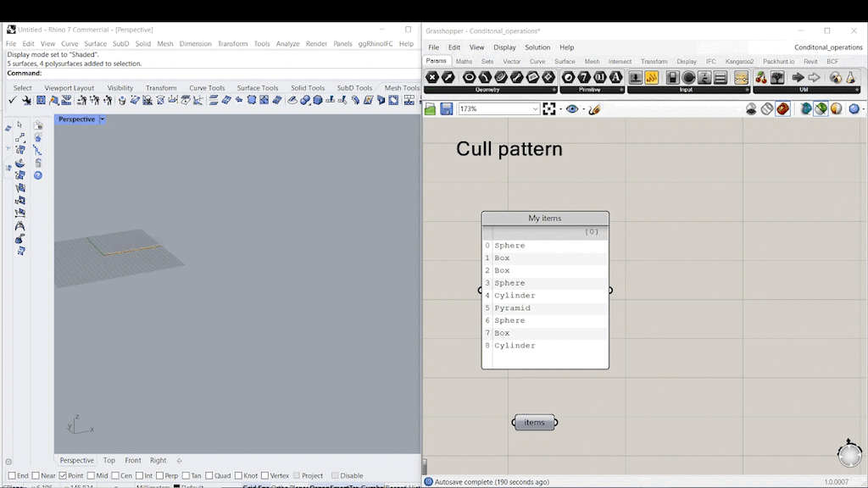Open the Display menu in Grasshopper menu bar
The image size is (868, 488).
click(x=504, y=47)
